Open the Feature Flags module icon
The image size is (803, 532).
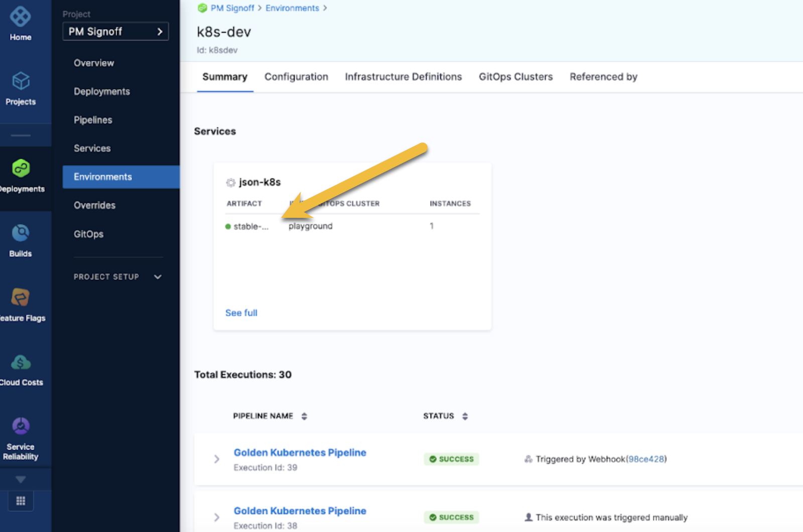pyautogui.click(x=21, y=298)
